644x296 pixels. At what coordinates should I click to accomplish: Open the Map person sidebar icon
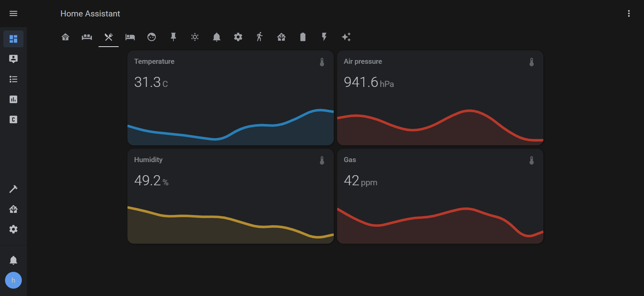[x=13, y=59]
